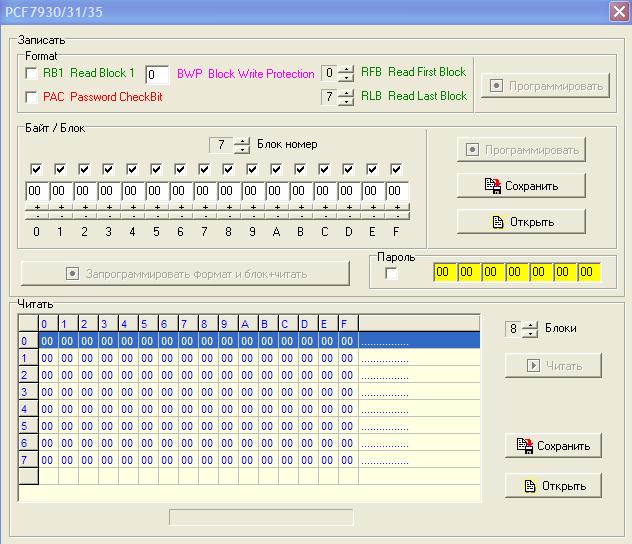Enable the RB1 Read Block 1 checkbox
The image size is (632, 544).
(31, 73)
